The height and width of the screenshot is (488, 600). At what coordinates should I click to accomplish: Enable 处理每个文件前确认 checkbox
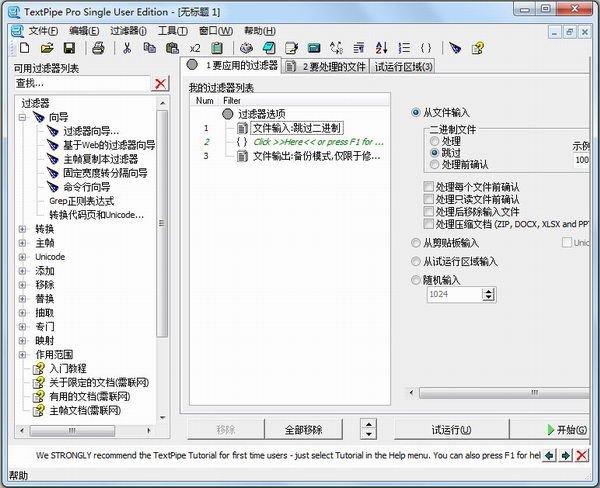tap(429, 187)
